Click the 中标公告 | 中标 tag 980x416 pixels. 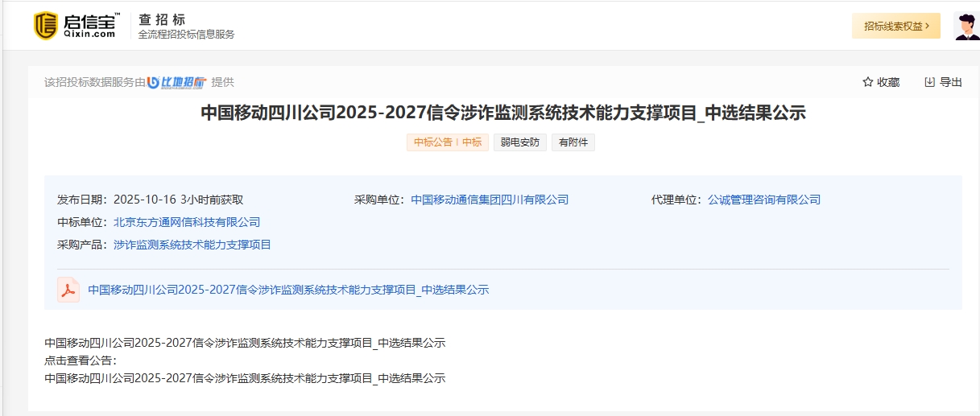pyautogui.click(x=448, y=142)
